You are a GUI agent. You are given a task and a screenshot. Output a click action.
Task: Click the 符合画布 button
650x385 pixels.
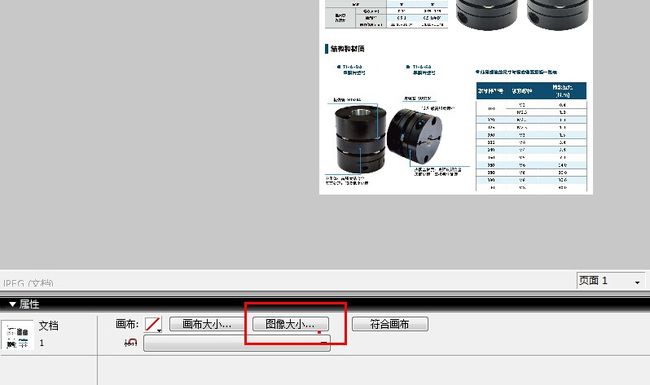pos(390,324)
